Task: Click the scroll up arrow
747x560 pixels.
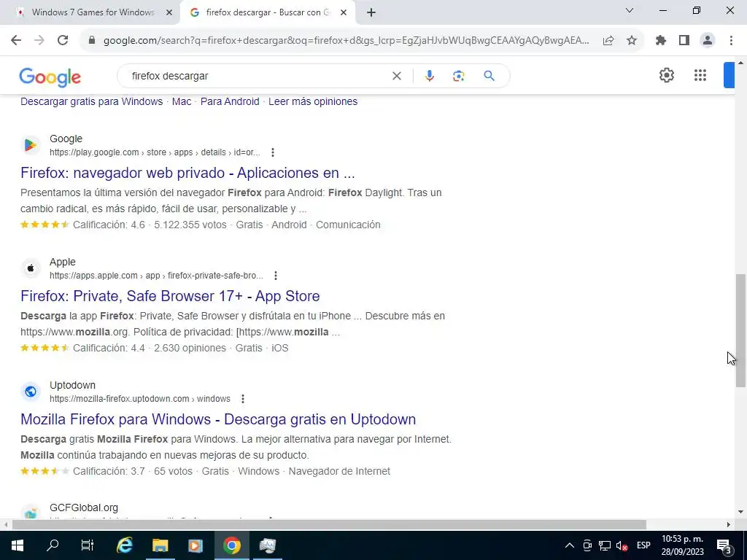Action: point(741,63)
